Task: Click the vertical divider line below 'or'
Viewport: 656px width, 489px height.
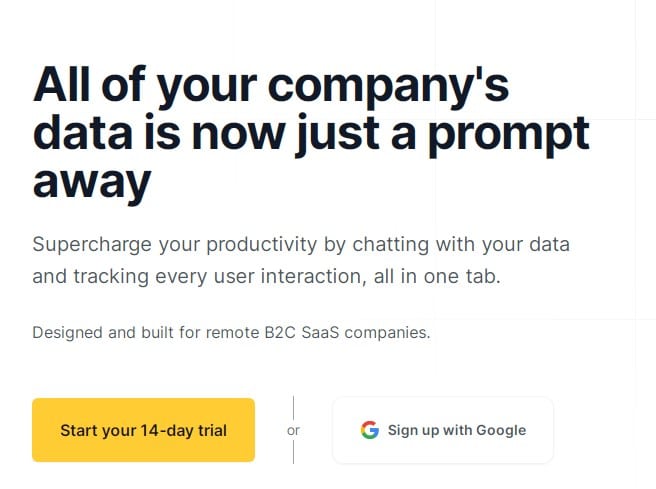Action: [x=293, y=452]
